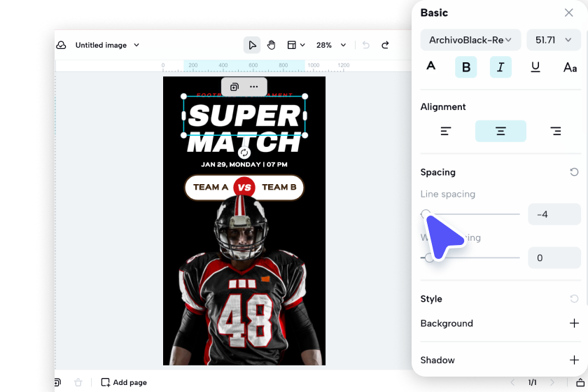Click the 1/1 page indicator
This screenshot has height=392, width=588.
coord(532,382)
